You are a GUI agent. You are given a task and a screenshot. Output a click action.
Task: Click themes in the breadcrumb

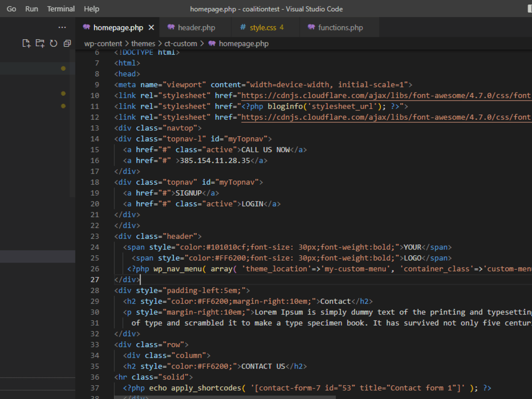coord(143,44)
